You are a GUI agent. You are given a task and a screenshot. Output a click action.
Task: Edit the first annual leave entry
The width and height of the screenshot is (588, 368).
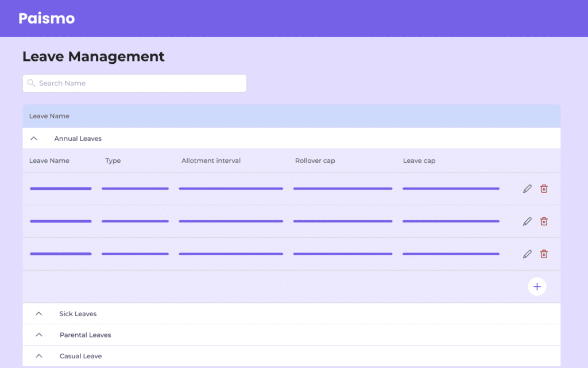pos(527,188)
